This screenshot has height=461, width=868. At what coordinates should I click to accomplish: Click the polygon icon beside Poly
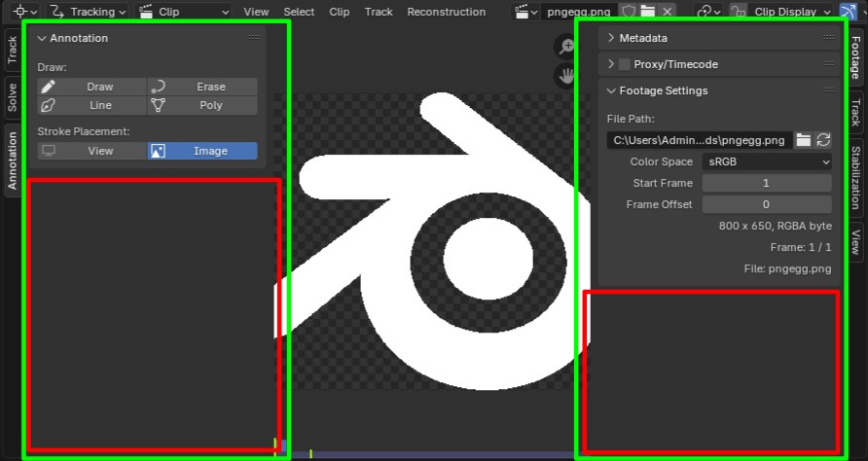tap(159, 105)
